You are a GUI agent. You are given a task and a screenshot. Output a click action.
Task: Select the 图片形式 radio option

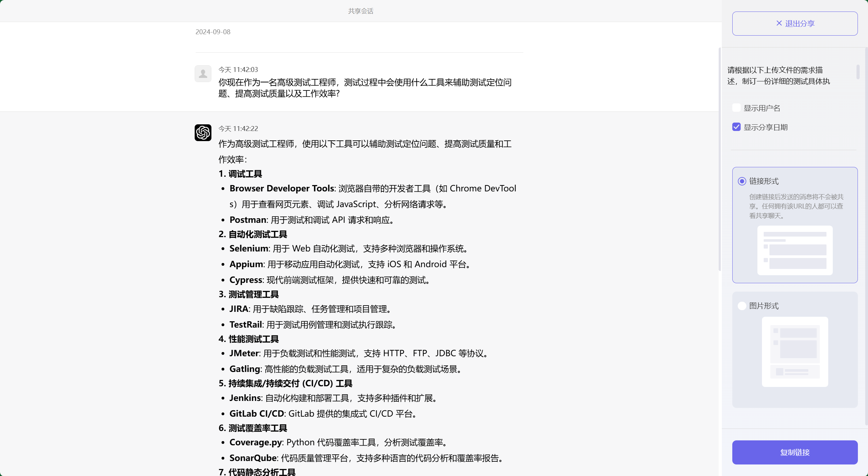point(742,306)
